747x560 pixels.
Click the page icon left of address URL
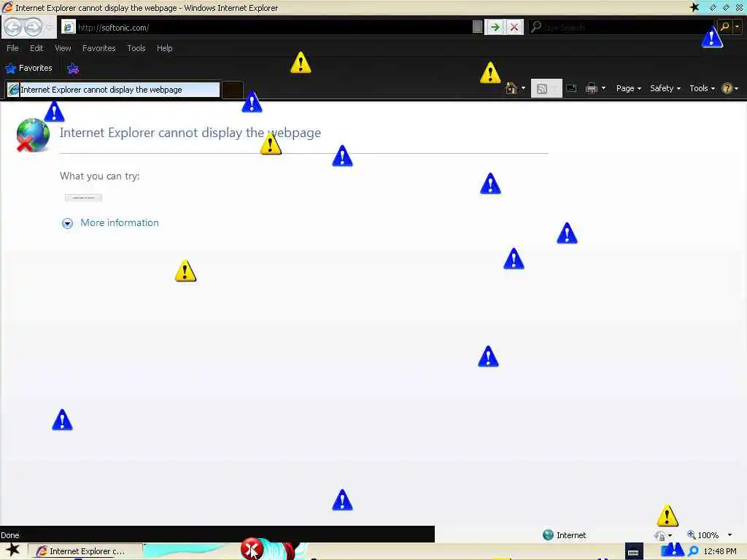68,27
